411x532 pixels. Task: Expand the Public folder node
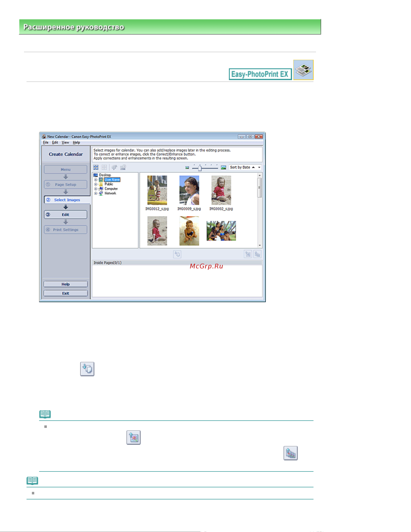96,184
